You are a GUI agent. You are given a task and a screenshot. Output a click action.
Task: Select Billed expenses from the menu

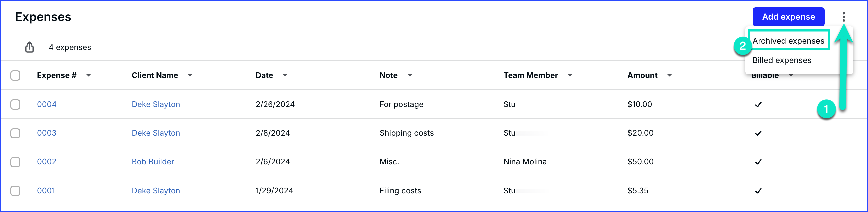[782, 60]
